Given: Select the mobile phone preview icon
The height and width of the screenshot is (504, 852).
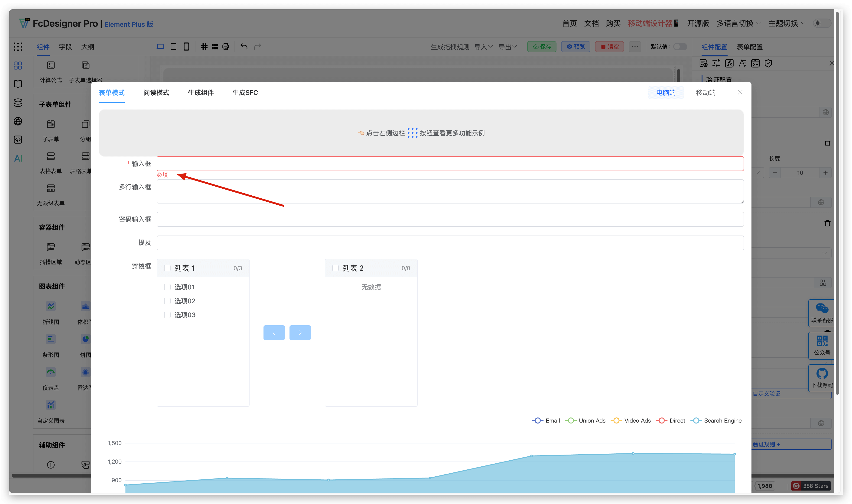Looking at the screenshot, I should pyautogui.click(x=186, y=47).
